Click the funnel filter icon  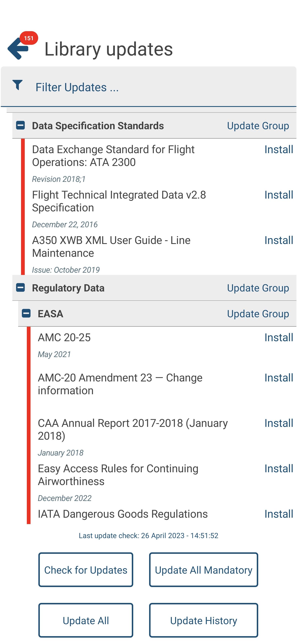18,85
